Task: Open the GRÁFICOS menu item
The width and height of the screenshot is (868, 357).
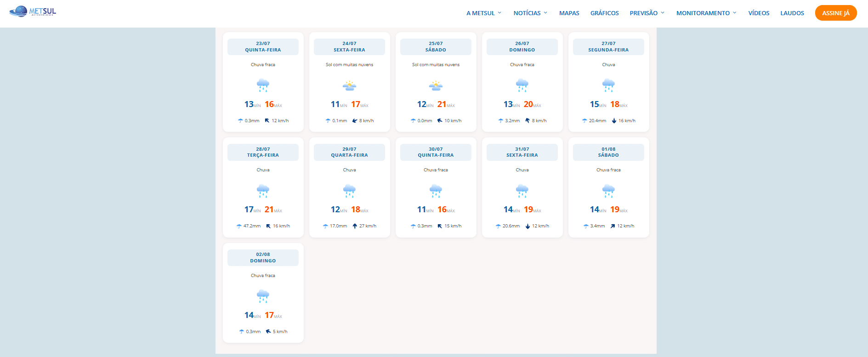Action: [604, 13]
